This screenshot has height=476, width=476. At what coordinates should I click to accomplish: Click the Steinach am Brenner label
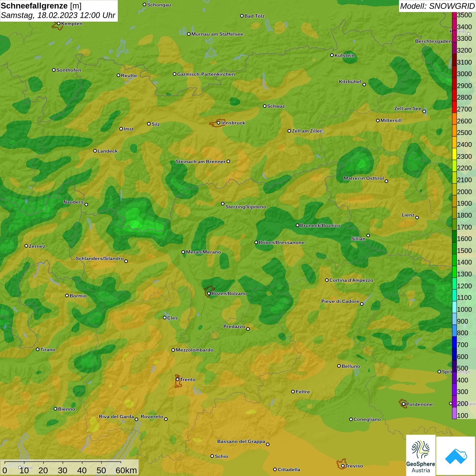click(x=201, y=161)
